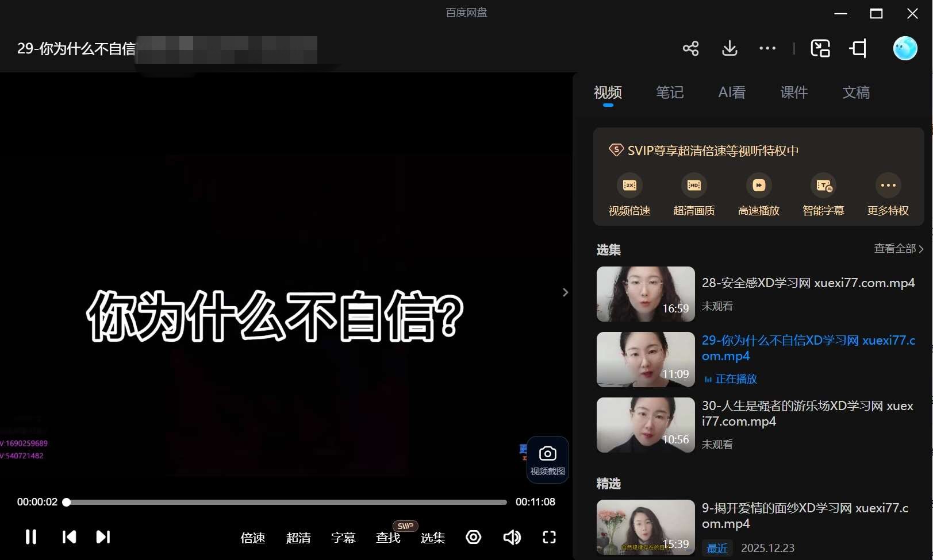
Task: Enter fullscreen with the fullscreen icon
Action: click(549, 537)
